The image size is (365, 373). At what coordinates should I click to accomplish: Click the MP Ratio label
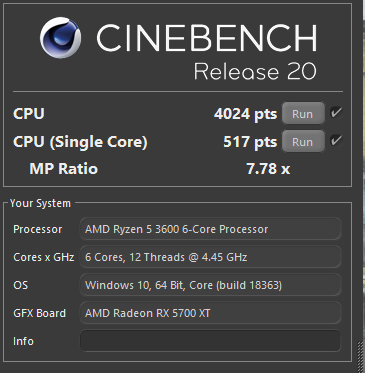point(64,169)
